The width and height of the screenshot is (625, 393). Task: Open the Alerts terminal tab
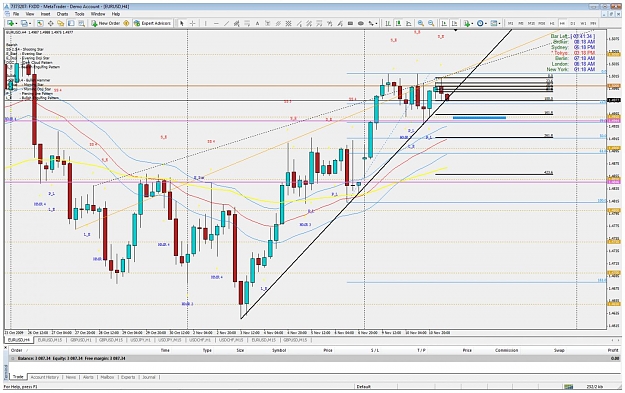point(88,377)
